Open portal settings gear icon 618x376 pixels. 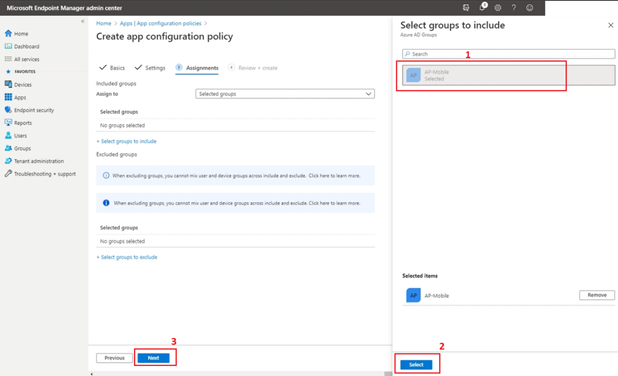click(x=498, y=7)
